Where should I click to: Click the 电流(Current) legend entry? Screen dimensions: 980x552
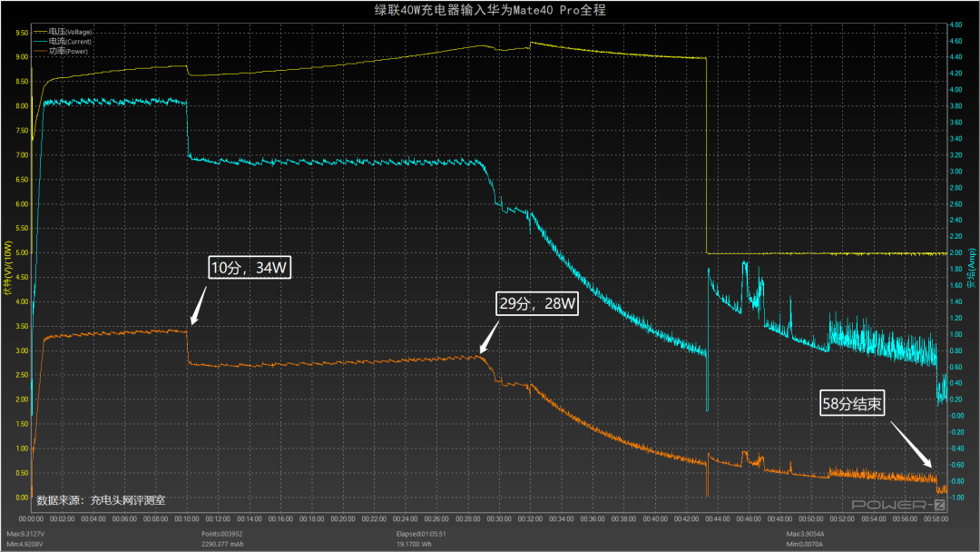(x=70, y=41)
